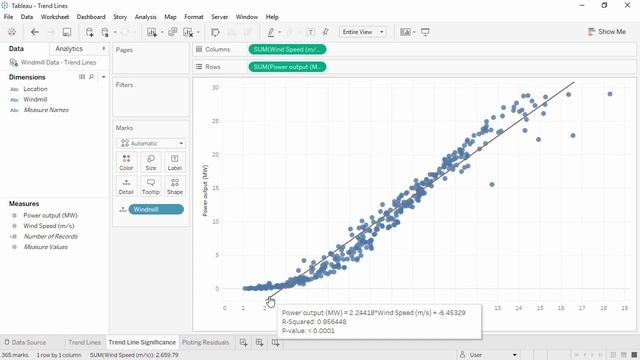Open the Show Me panel

pyautogui.click(x=607, y=31)
